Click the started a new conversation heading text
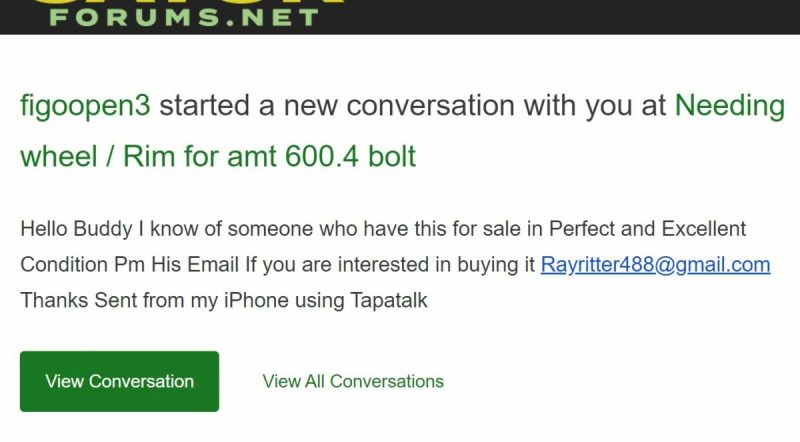Viewport: 800px width, 442px height. [337, 106]
